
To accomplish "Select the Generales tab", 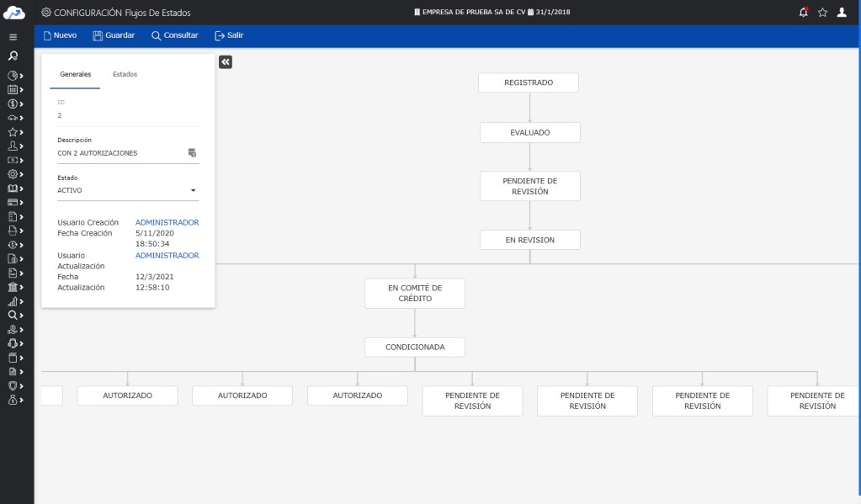I will [75, 74].
